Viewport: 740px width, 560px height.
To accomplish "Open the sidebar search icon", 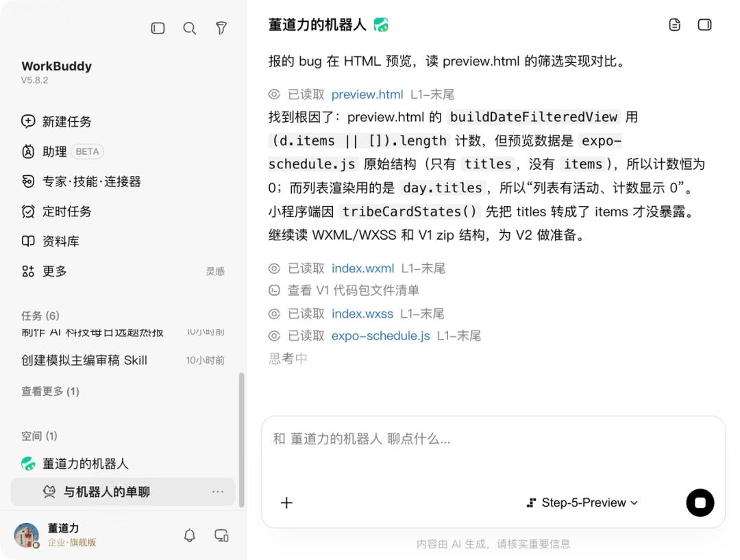I will click(189, 28).
